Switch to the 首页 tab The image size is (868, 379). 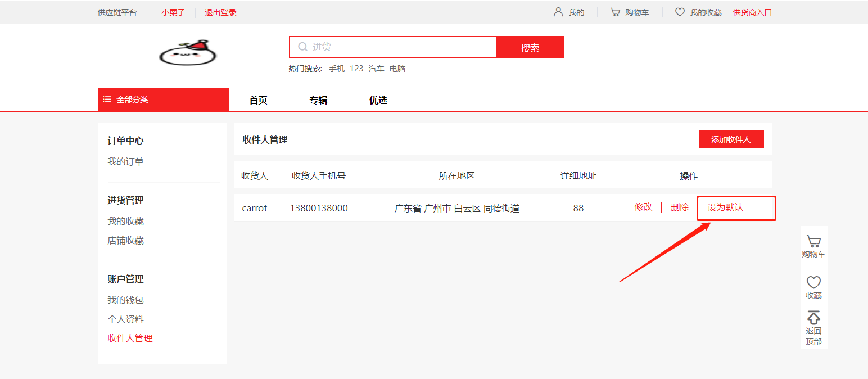[x=258, y=100]
